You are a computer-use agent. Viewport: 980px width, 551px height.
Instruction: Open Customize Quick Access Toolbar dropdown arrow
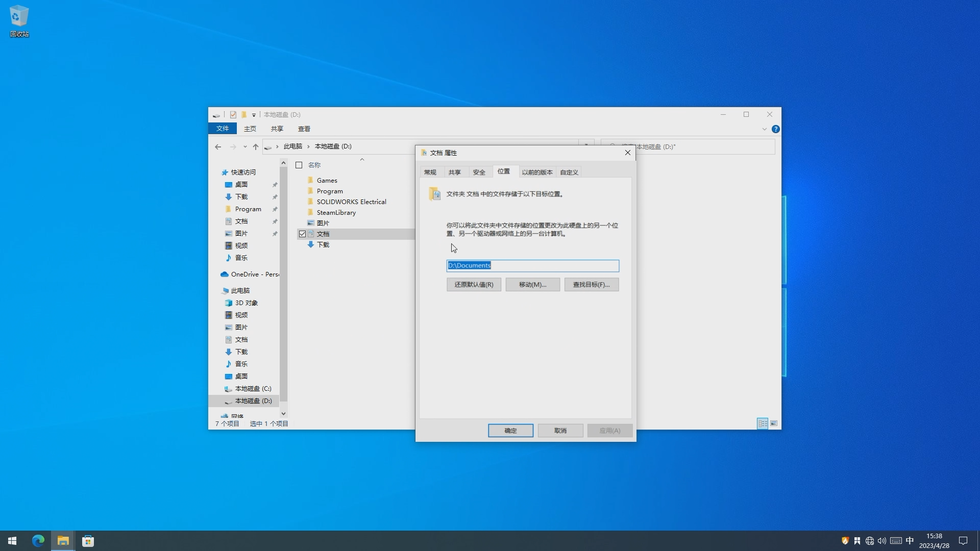254,115
